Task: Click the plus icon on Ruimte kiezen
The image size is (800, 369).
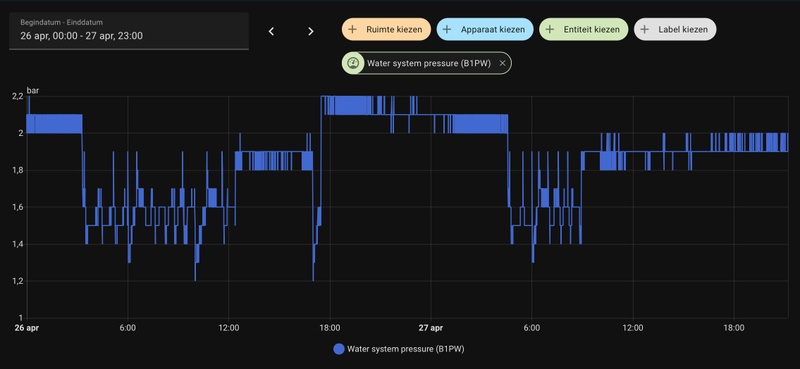Action: (x=352, y=30)
